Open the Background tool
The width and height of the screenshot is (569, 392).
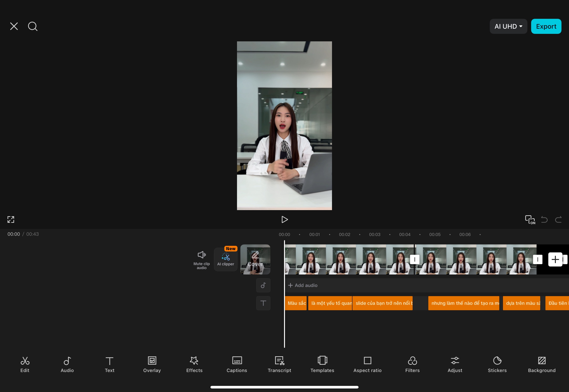point(541,365)
